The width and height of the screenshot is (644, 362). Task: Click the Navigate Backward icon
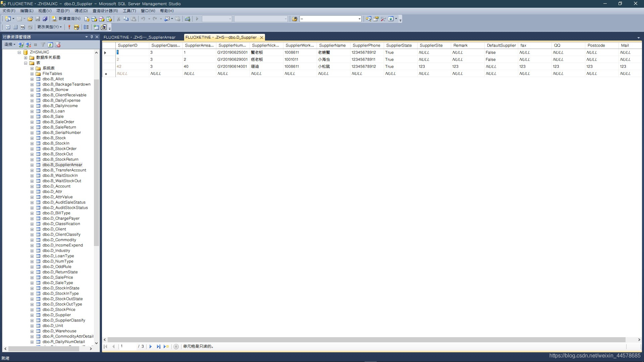pos(167,19)
